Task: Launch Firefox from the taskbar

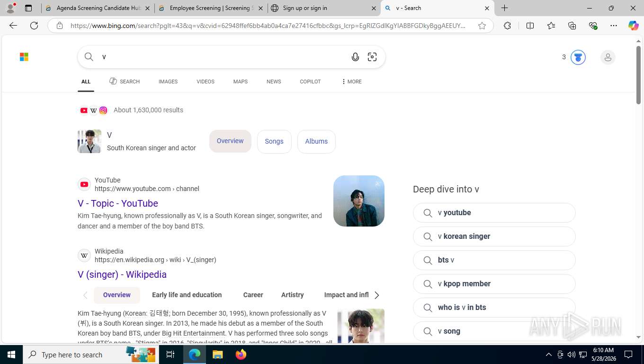Action: (x=241, y=355)
